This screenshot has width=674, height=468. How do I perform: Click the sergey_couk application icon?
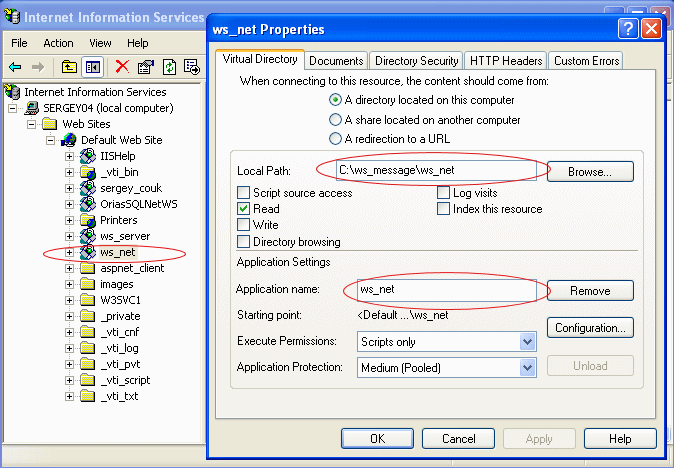[88, 188]
